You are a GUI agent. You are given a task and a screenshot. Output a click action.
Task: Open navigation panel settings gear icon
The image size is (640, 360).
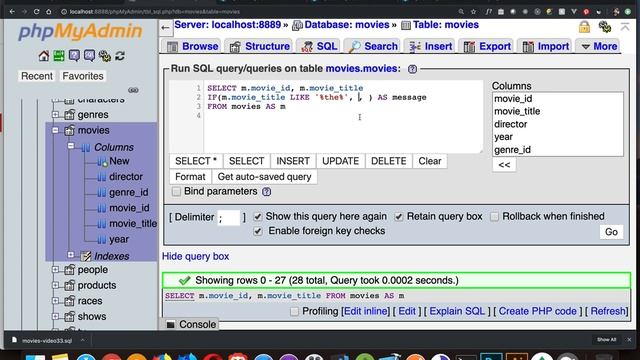tap(104, 56)
